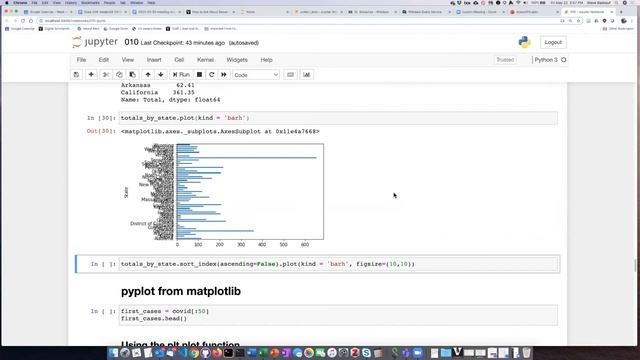Click the page vertical scrollbar
Screen dimensions: 640x360
click(x=636, y=265)
